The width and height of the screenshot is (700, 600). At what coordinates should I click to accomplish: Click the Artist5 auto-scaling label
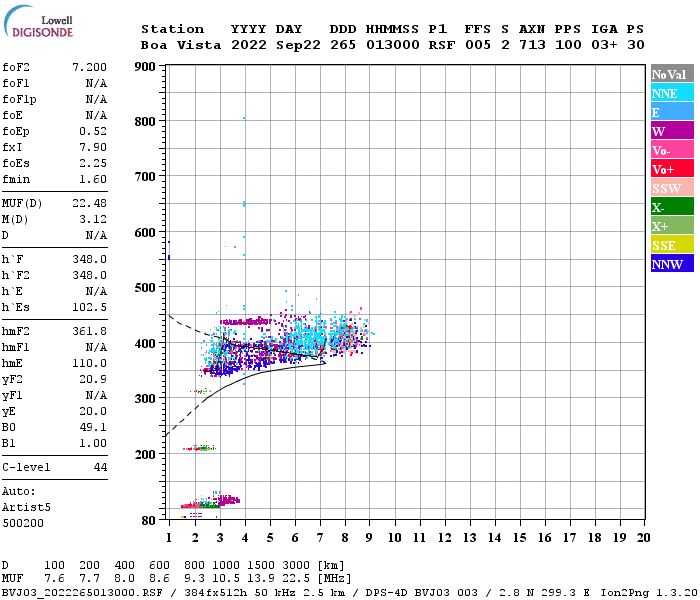coord(26,508)
